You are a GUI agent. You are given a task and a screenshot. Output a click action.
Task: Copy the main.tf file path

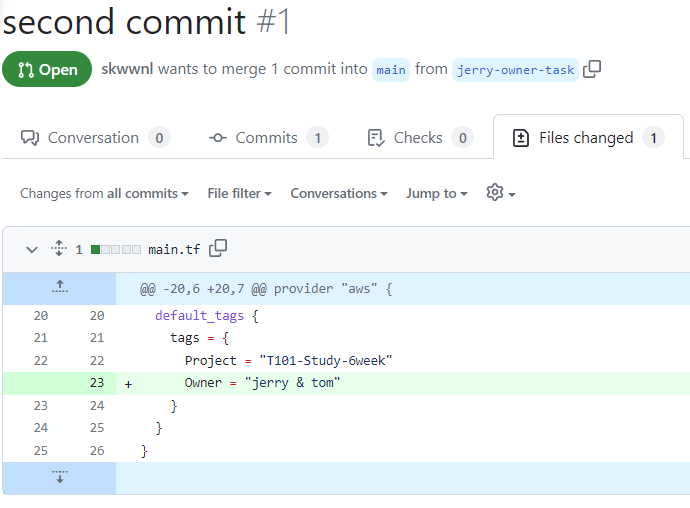[x=218, y=248]
